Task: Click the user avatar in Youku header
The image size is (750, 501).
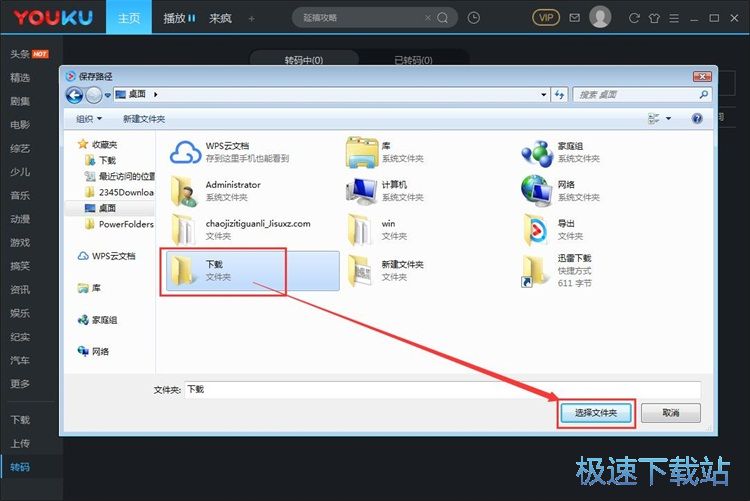Action: pyautogui.click(x=600, y=17)
